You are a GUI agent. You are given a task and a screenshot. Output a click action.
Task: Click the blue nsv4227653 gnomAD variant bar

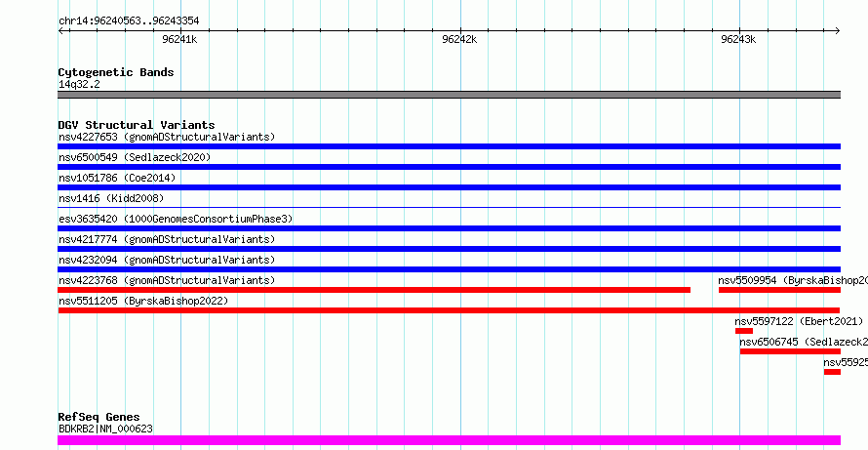click(449, 146)
